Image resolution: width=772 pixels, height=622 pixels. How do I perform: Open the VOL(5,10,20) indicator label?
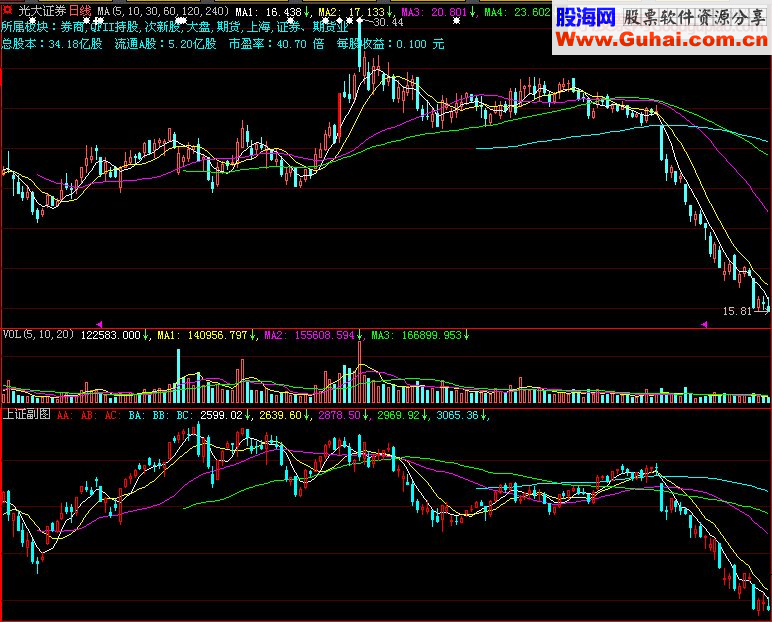38,335
